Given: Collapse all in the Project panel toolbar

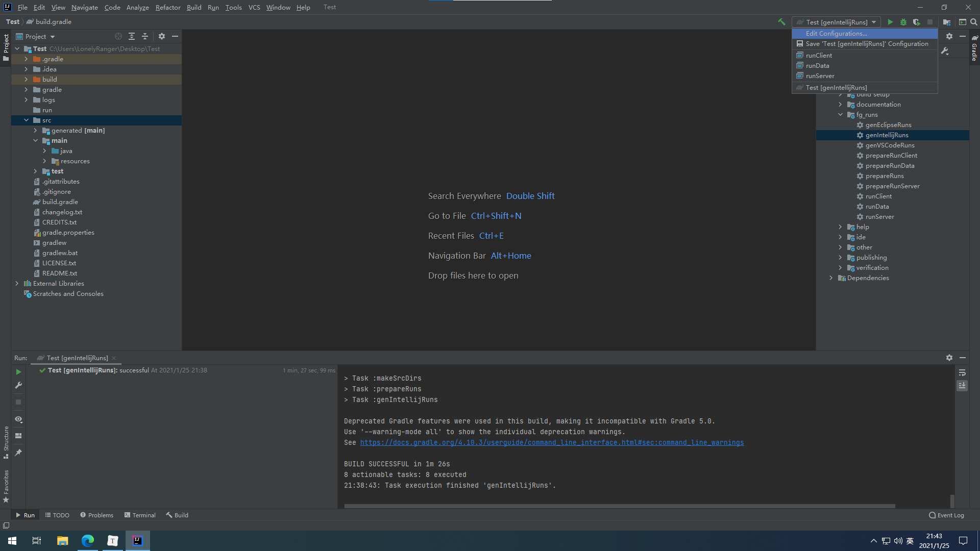Looking at the screenshot, I should click(x=145, y=36).
